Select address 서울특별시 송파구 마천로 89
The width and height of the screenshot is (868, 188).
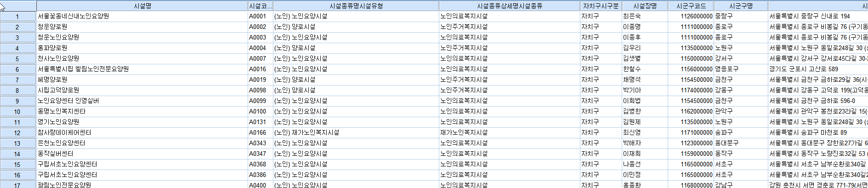click(818, 132)
